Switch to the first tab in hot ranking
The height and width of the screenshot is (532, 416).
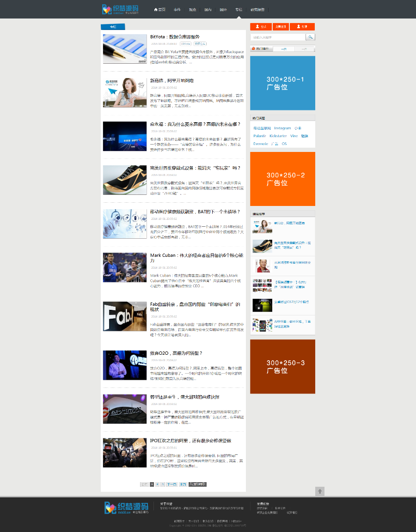(284, 49)
